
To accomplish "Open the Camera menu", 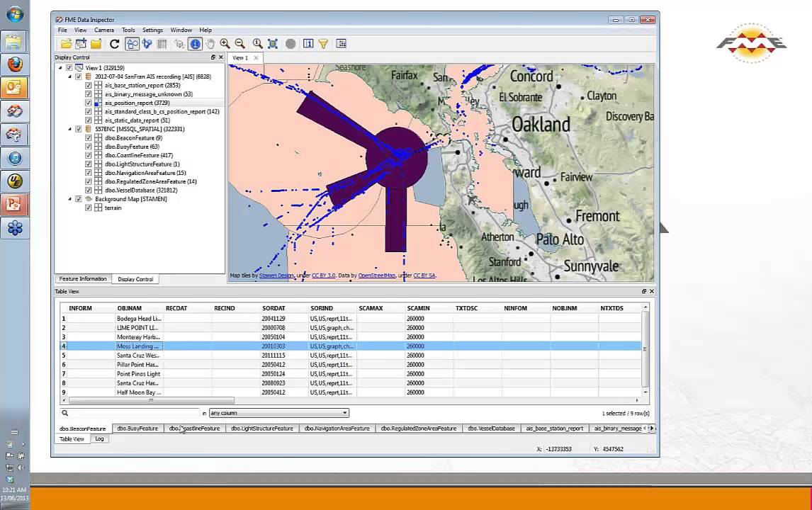I will point(104,30).
